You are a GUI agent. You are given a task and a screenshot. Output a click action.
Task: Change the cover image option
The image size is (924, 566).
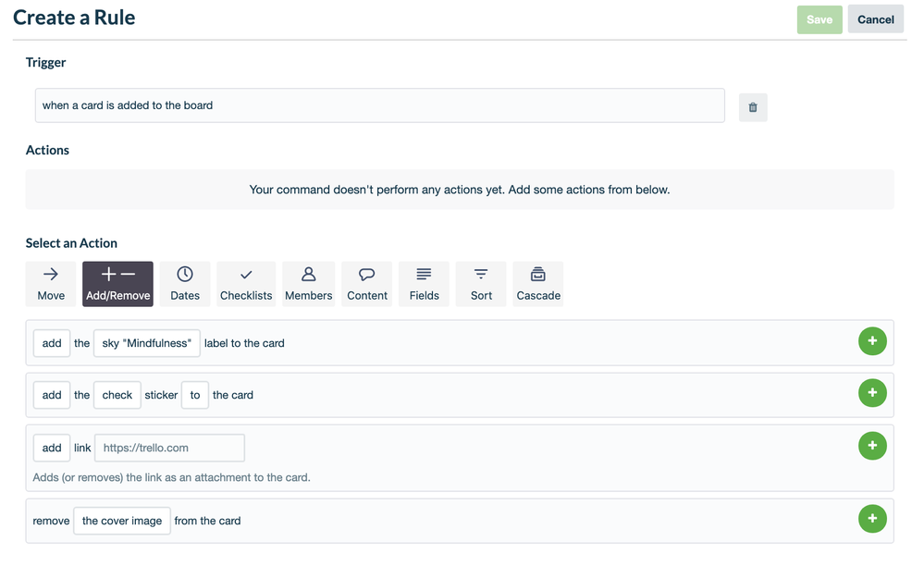coord(122,521)
